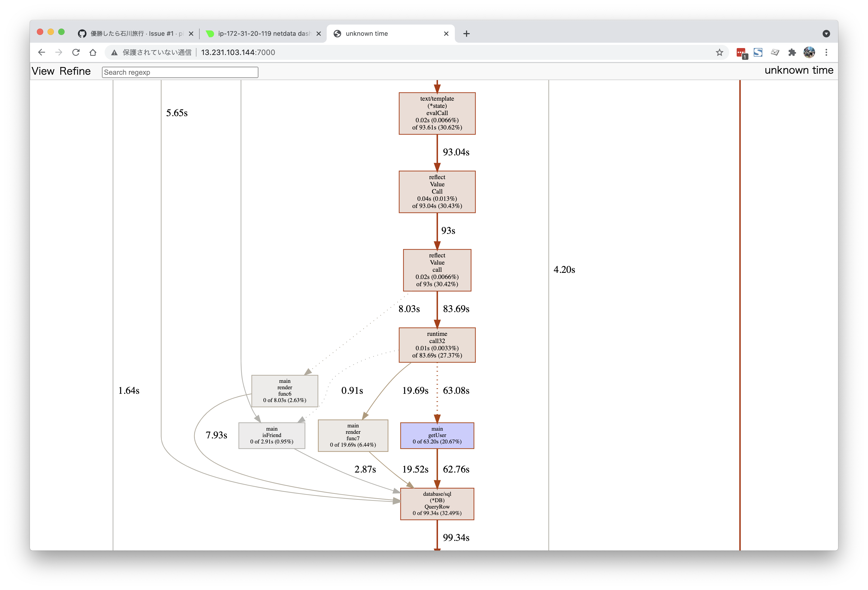Focus the Search regexp field
Image resolution: width=868 pixels, height=590 pixels.
180,72
